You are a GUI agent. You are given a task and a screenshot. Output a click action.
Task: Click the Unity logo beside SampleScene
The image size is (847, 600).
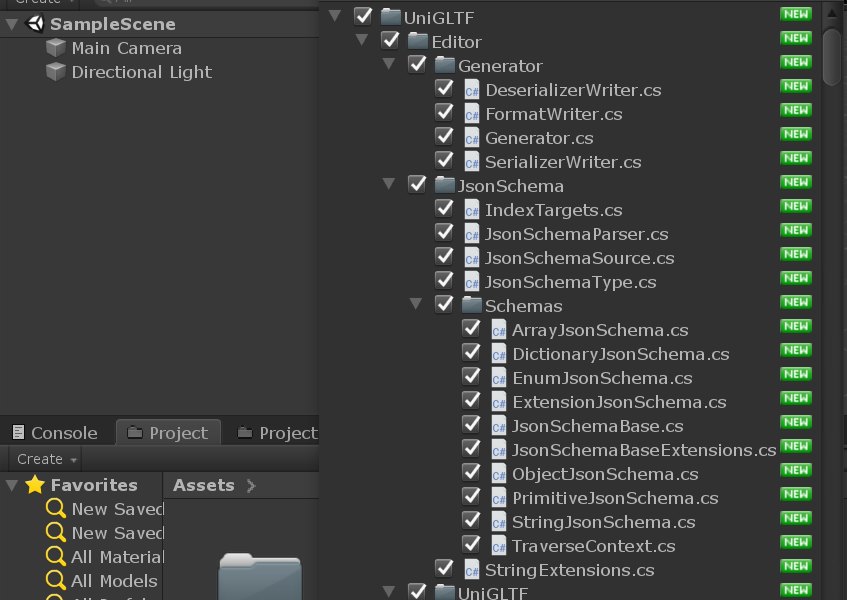[35, 24]
